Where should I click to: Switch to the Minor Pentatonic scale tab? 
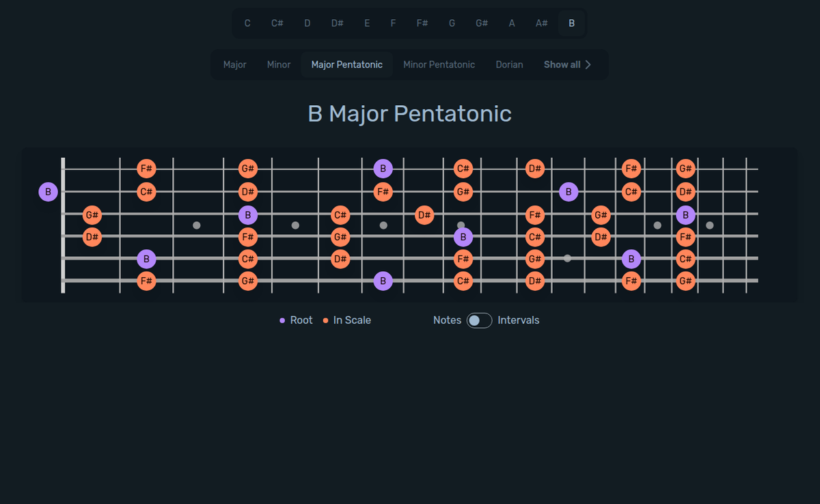coord(439,64)
